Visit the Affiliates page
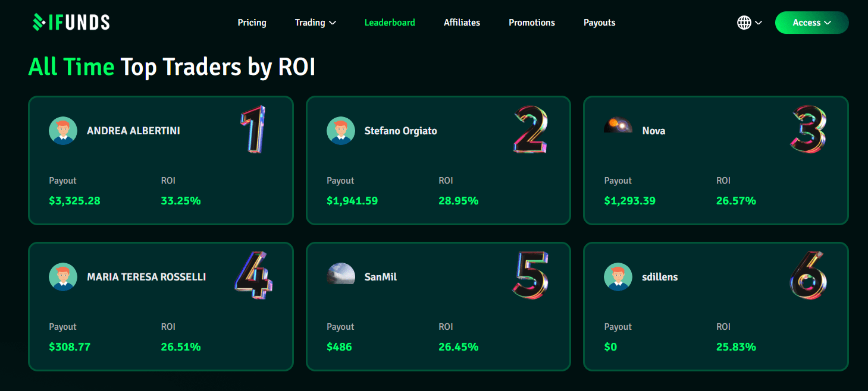This screenshot has width=868, height=391. pyautogui.click(x=462, y=23)
